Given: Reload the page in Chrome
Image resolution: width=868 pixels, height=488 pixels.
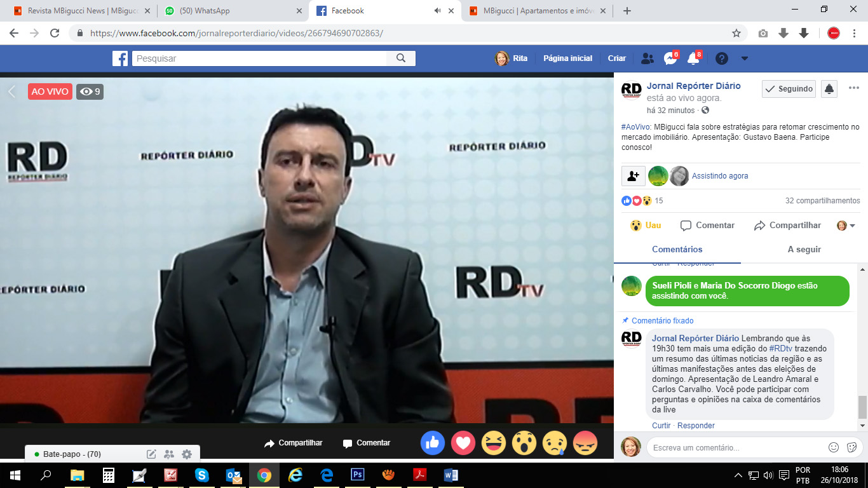Looking at the screenshot, I should click(x=55, y=33).
